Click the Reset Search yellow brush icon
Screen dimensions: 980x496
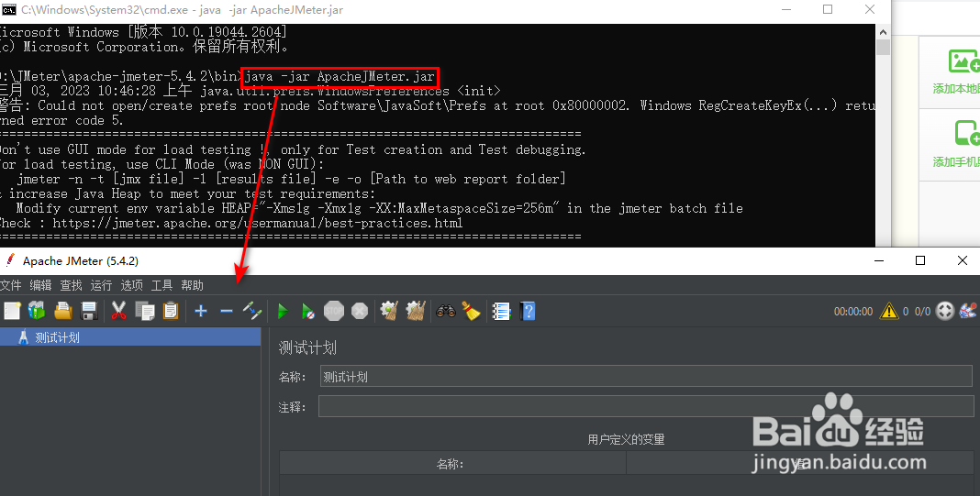472,311
